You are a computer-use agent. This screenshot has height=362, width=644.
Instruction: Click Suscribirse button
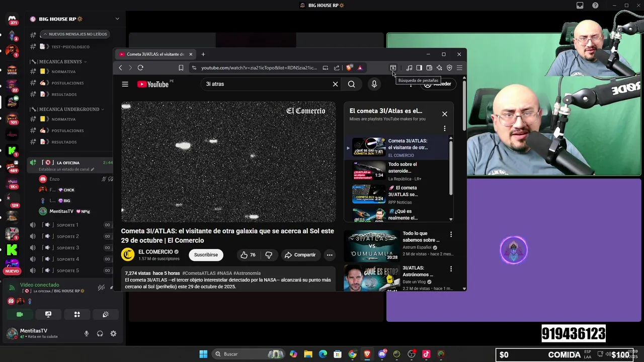pyautogui.click(x=206, y=255)
